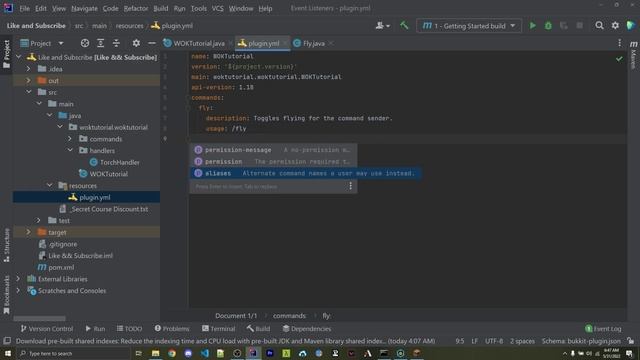
Task: Open Structure tool window on left edge
Action: 6,245
